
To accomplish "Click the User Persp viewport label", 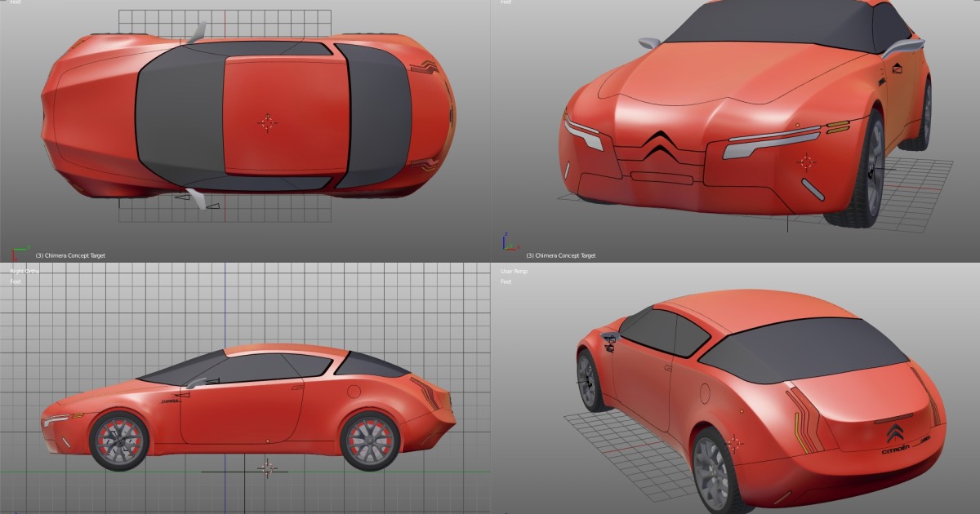I will pos(514,270).
